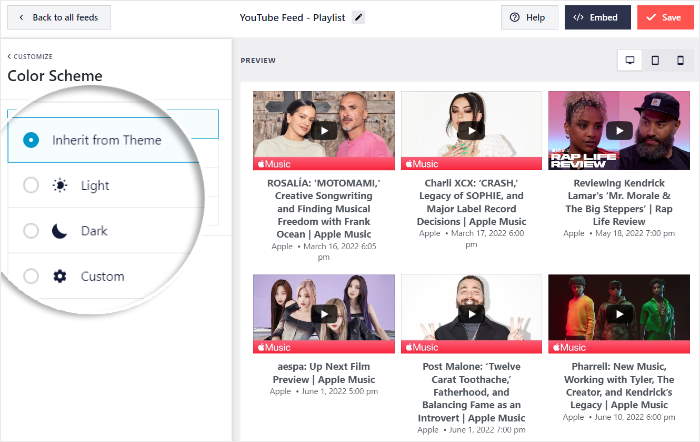Click the Color Scheme heading

55,75
